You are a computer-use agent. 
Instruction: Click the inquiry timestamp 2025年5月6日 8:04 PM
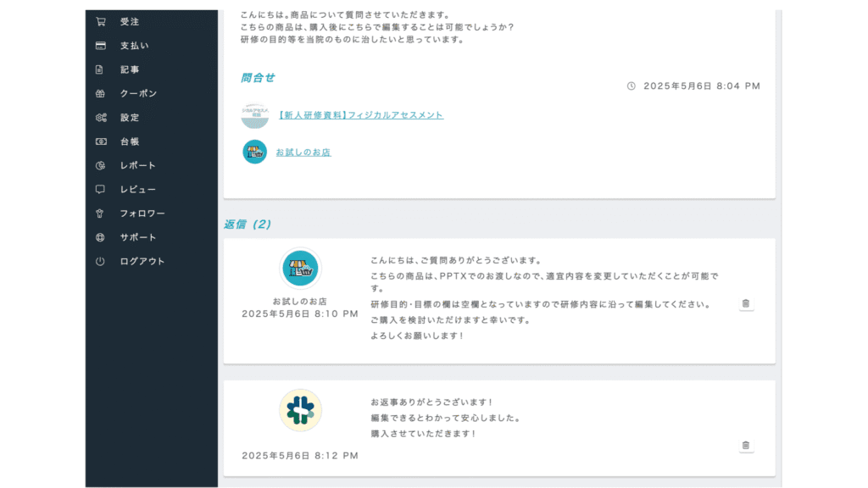coord(702,86)
